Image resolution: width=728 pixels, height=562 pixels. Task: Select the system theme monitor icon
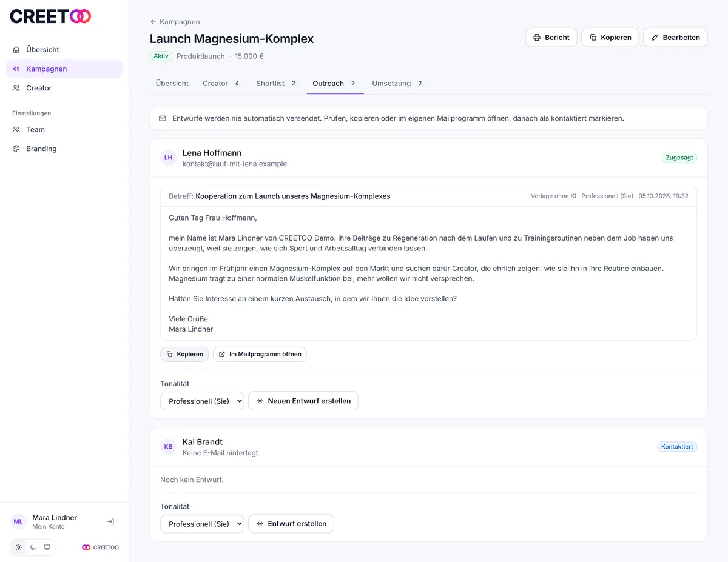point(47,547)
